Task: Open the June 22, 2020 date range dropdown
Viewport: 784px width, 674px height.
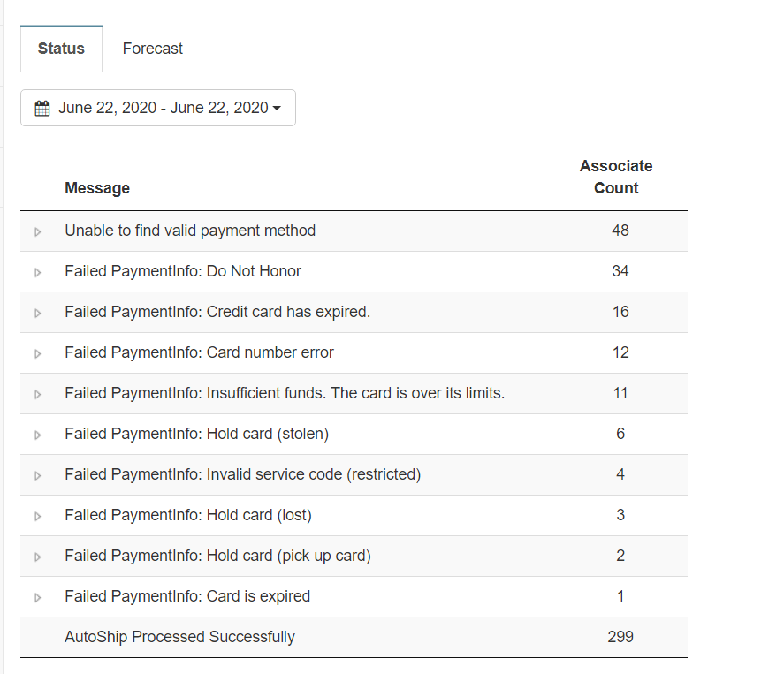Action: 157,108
